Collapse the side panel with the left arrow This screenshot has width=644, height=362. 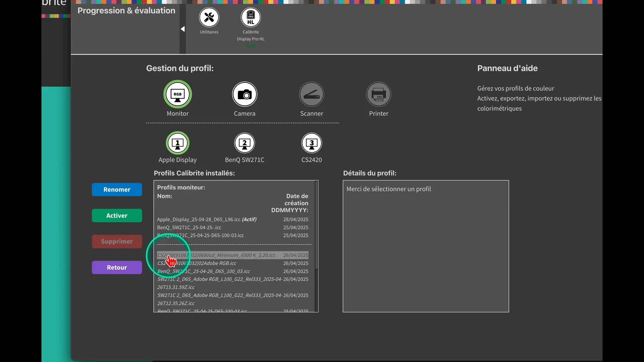click(183, 29)
